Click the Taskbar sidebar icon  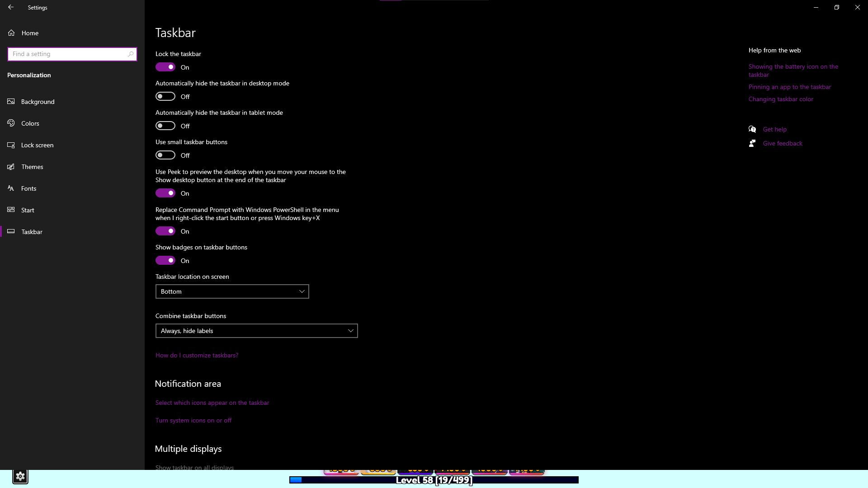11,231
